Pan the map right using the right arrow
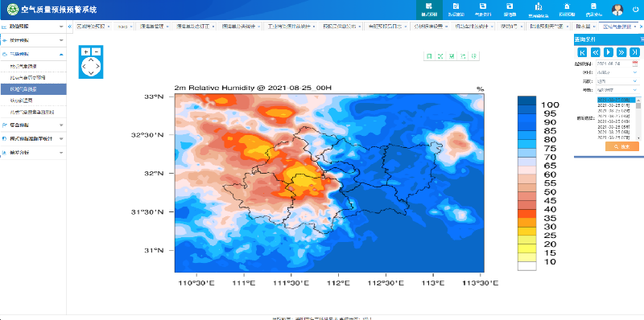This screenshot has height=320, width=644. tap(97, 66)
